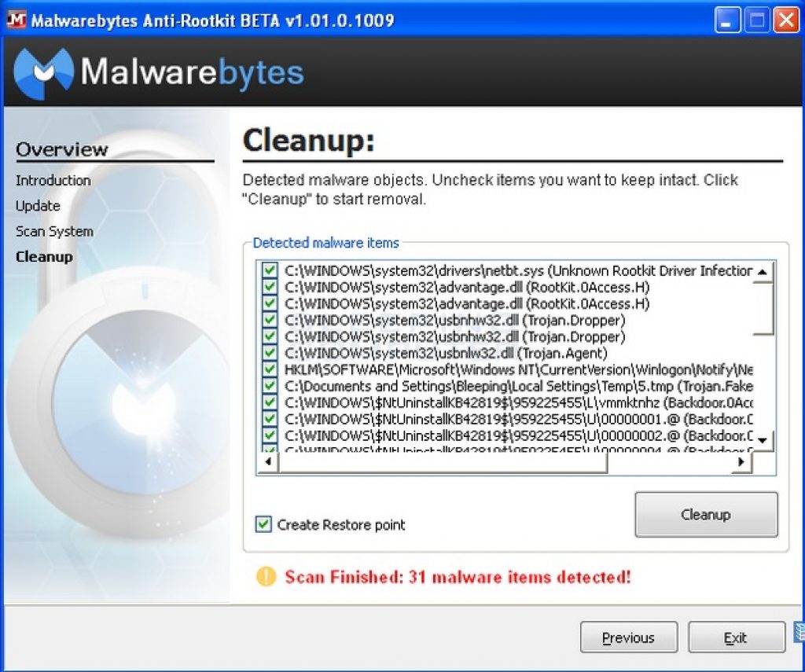
Task: Uncheck the netbt.sys rootkit driver item
Action: [270, 270]
